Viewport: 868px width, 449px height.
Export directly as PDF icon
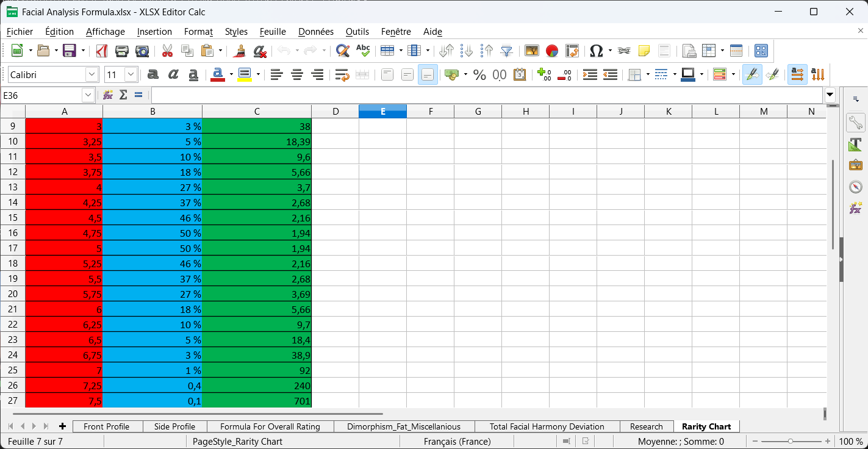click(x=102, y=51)
